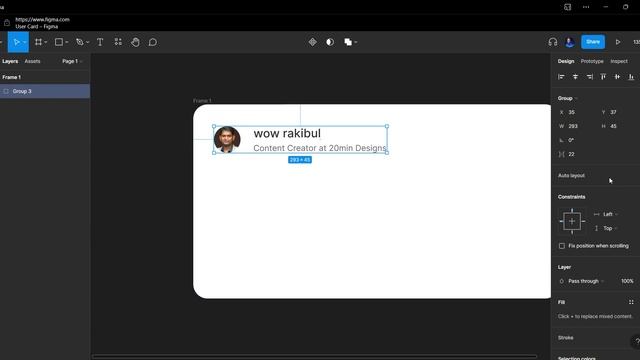The width and height of the screenshot is (640, 360).
Task: Switch to the Design tab
Action: tap(566, 61)
